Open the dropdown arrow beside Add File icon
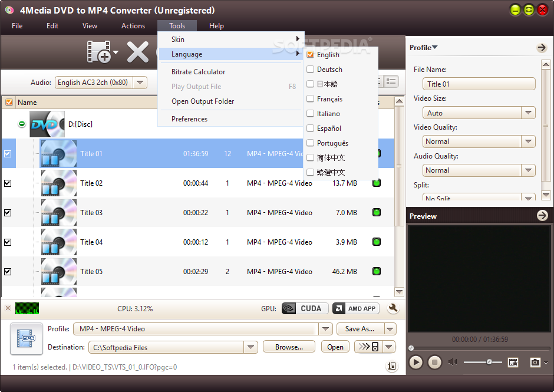The image size is (554, 392). pyautogui.click(x=116, y=52)
